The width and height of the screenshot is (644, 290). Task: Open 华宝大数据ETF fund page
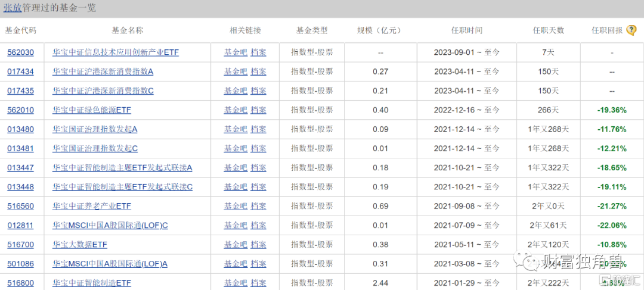pos(80,245)
